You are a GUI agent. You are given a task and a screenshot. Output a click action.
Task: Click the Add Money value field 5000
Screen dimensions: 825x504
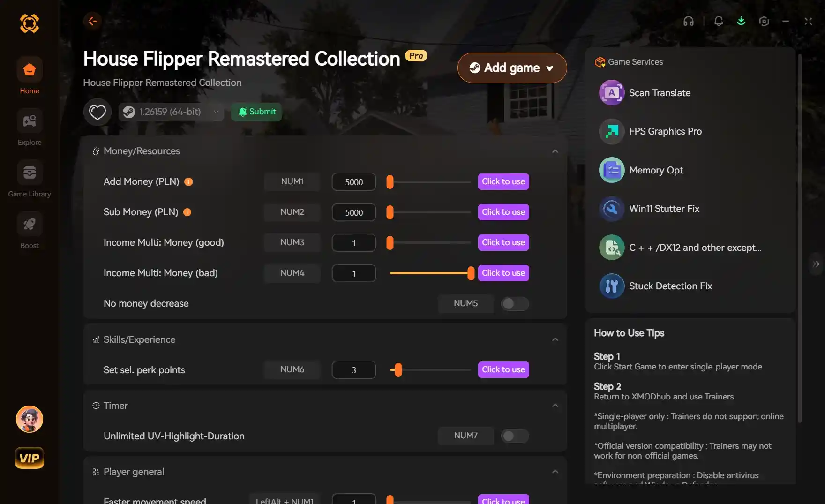[354, 182]
